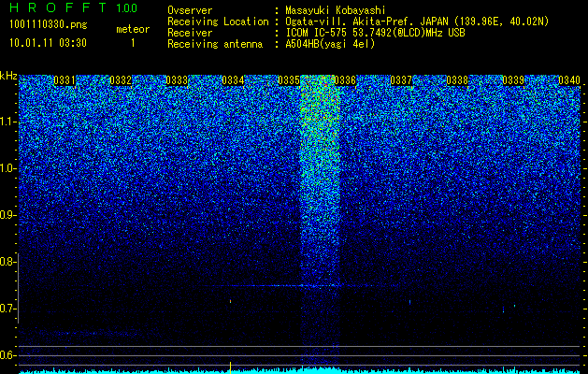
Task: Click the Receiving Location label
Action: coord(218,22)
